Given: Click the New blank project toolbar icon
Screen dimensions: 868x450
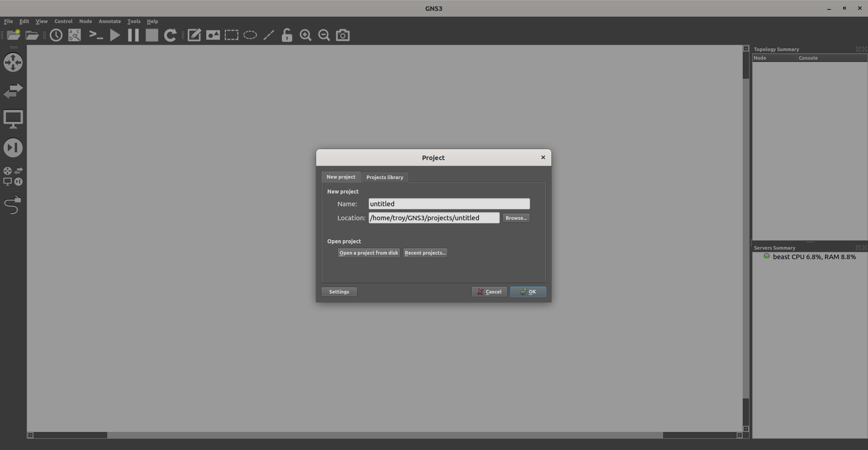Looking at the screenshot, I should coord(14,35).
